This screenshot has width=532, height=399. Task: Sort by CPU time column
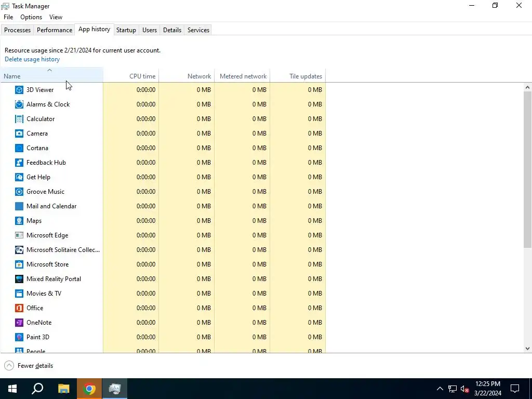coord(131,75)
